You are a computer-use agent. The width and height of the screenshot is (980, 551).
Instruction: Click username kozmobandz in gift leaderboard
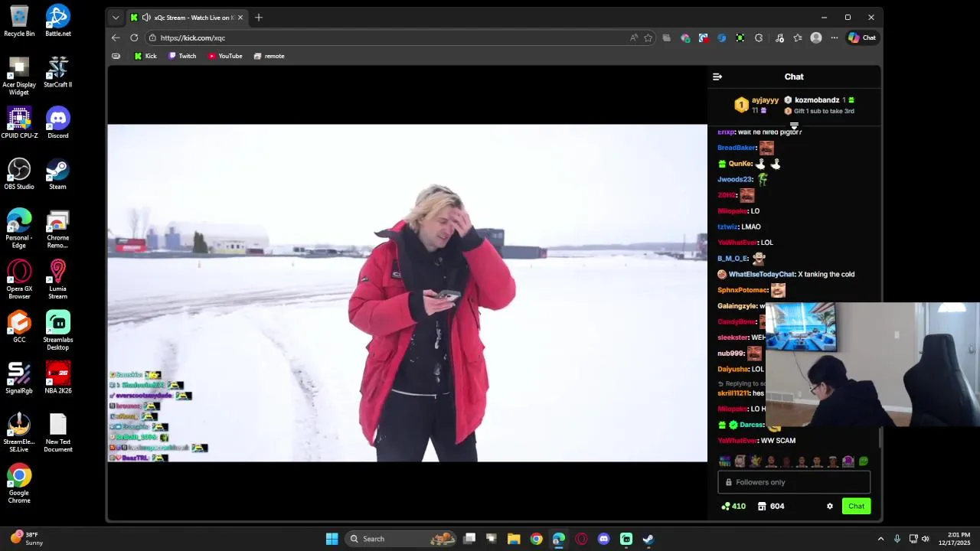[x=817, y=100]
